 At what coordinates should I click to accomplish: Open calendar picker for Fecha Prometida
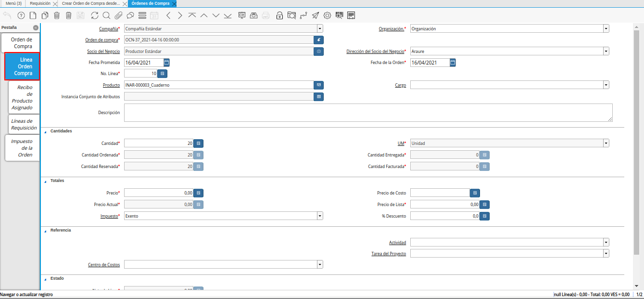pyautogui.click(x=166, y=63)
